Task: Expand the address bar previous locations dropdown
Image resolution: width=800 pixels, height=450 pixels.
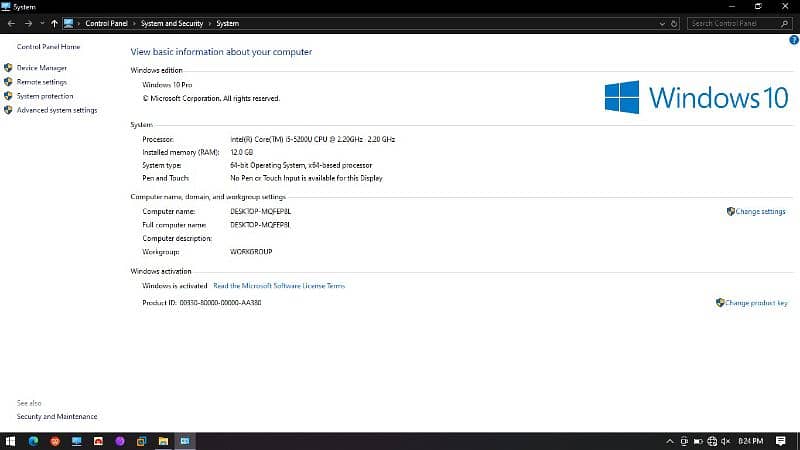Action: click(661, 23)
